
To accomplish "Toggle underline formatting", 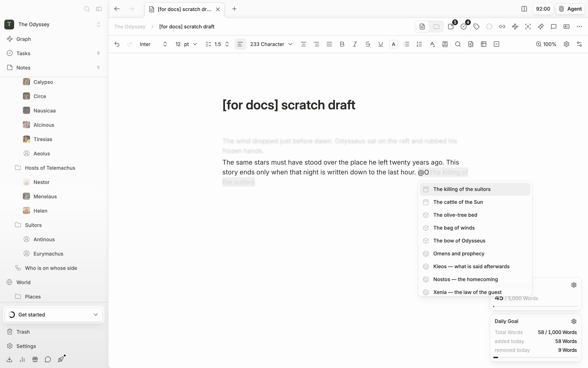I will [x=381, y=44].
